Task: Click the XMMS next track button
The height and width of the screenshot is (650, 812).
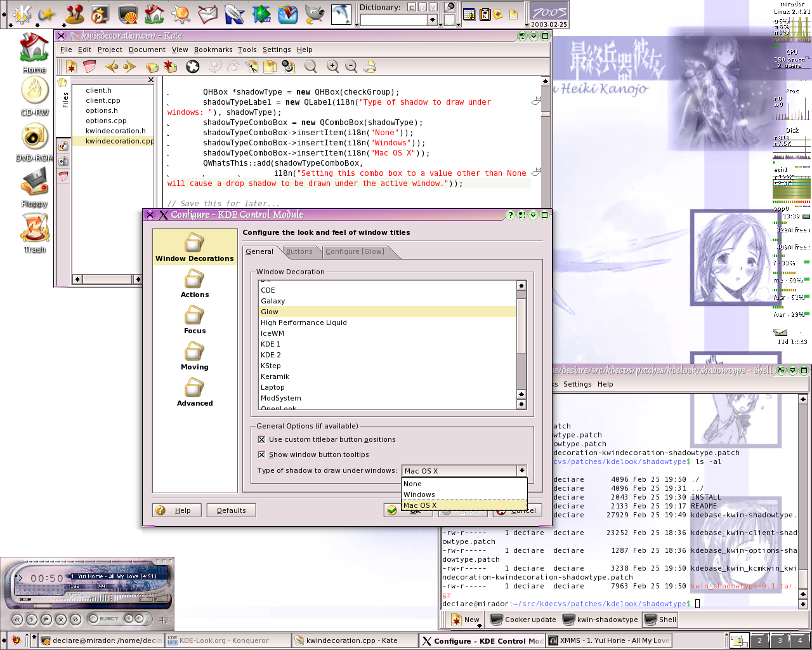Action: [75, 619]
